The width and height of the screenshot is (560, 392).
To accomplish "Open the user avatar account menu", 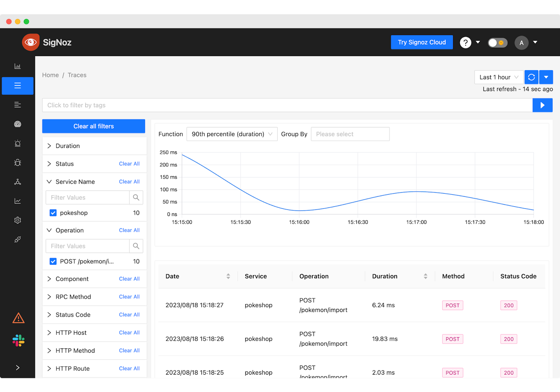I will (521, 43).
